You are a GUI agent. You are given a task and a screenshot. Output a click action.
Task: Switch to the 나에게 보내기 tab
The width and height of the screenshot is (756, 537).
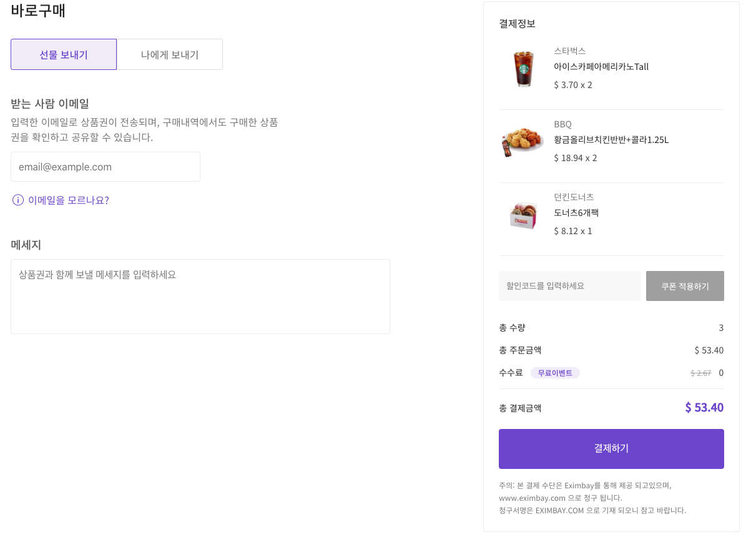(170, 54)
